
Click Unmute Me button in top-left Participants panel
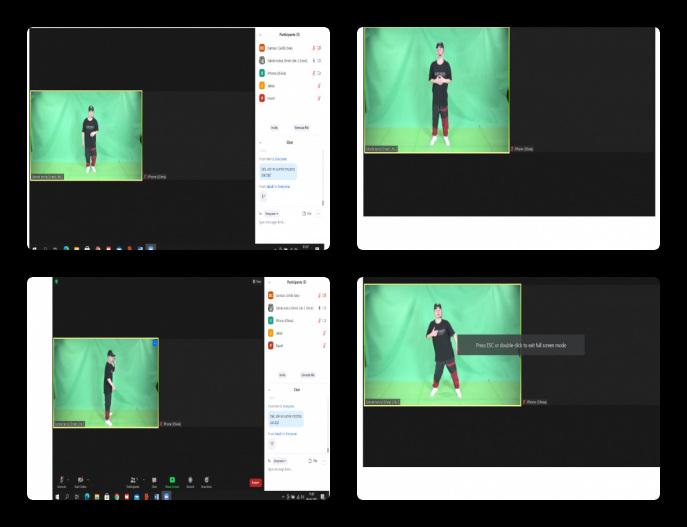click(301, 127)
